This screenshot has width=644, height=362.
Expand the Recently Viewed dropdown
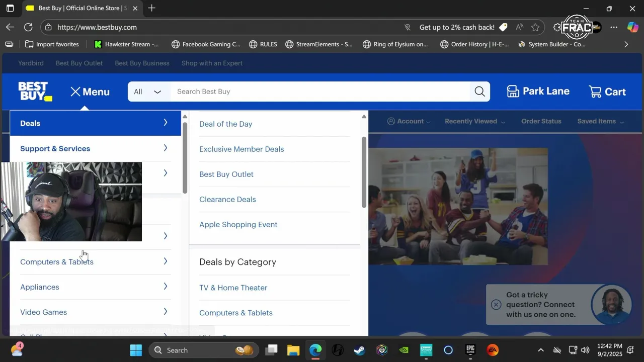(x=475, y=121)
